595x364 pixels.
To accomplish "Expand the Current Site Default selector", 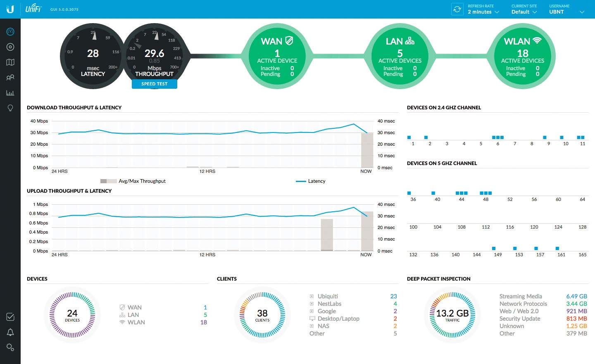I will tap(524, 12).
